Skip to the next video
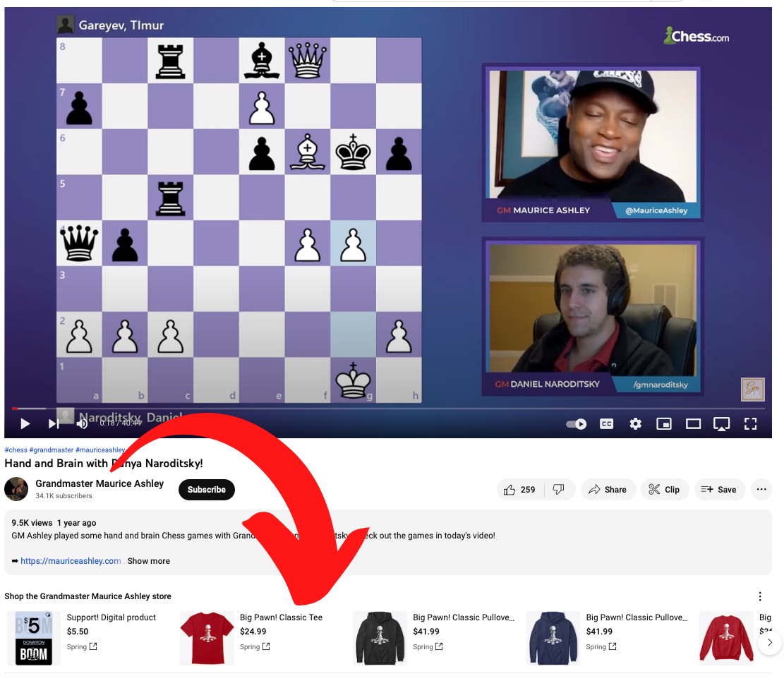Image resolution: width=784 pixels, height=681 pixels. coord(54,424)
